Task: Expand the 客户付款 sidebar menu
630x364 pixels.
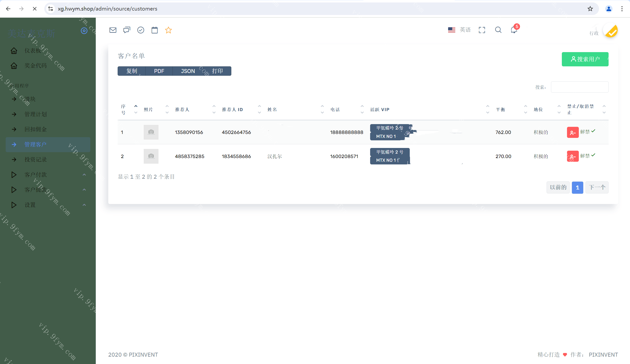Action: coord(35,175)
